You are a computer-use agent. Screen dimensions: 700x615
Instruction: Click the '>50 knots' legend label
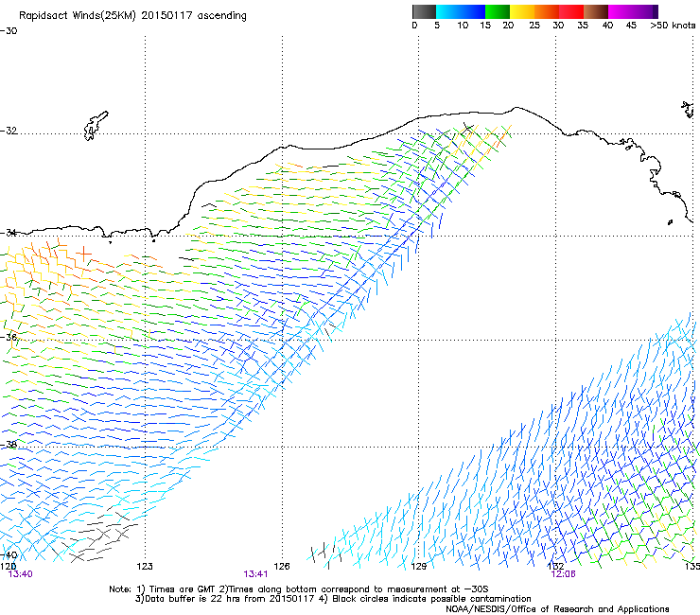click(673, 26)
